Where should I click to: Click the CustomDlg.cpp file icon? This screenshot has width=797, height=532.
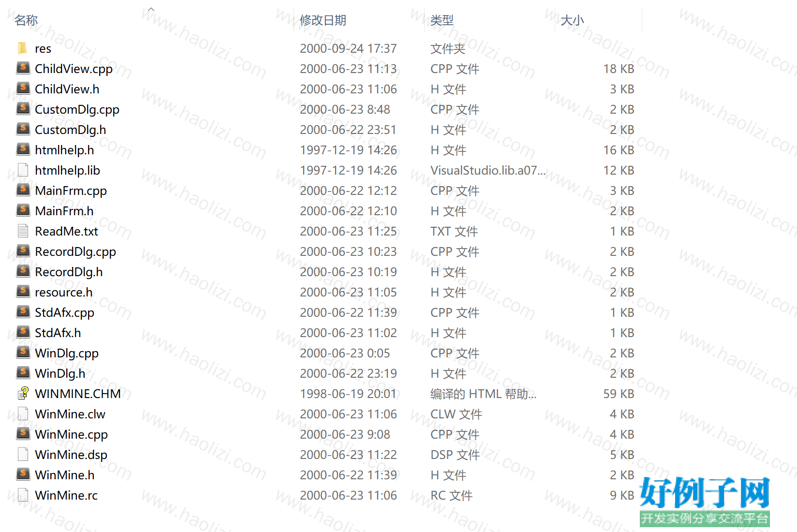click(23, 109)
